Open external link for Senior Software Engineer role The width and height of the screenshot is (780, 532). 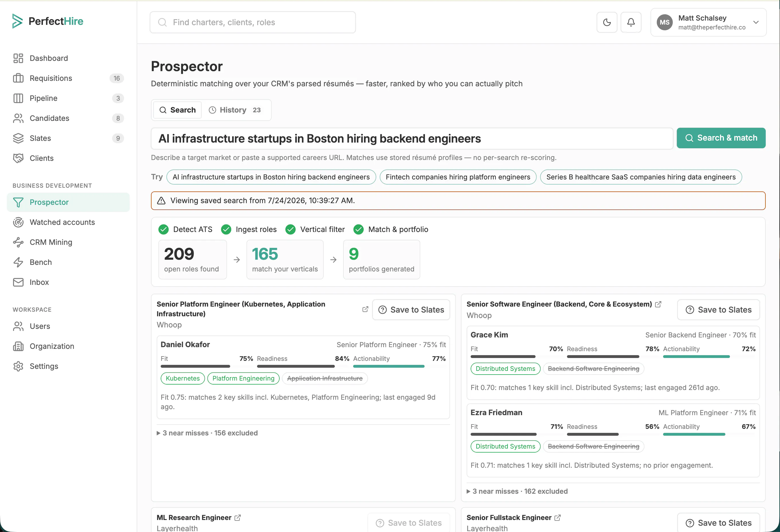click(x=658, y=304)
